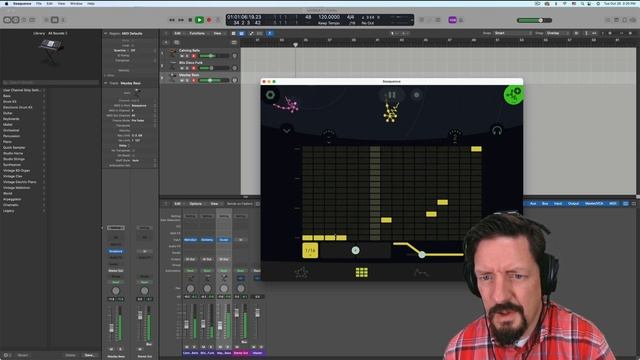Viewport: 640px width, 360px height.
Task: Click the left dial knob above the grid
Action: pos(329,136)
